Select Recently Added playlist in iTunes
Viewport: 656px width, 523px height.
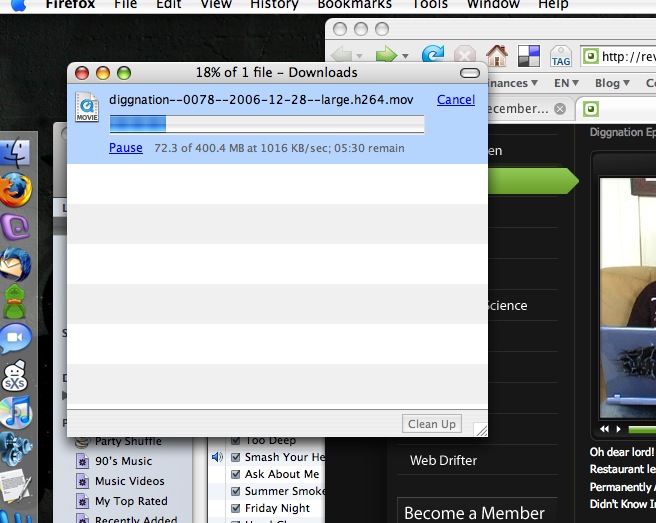click(136, 519)
